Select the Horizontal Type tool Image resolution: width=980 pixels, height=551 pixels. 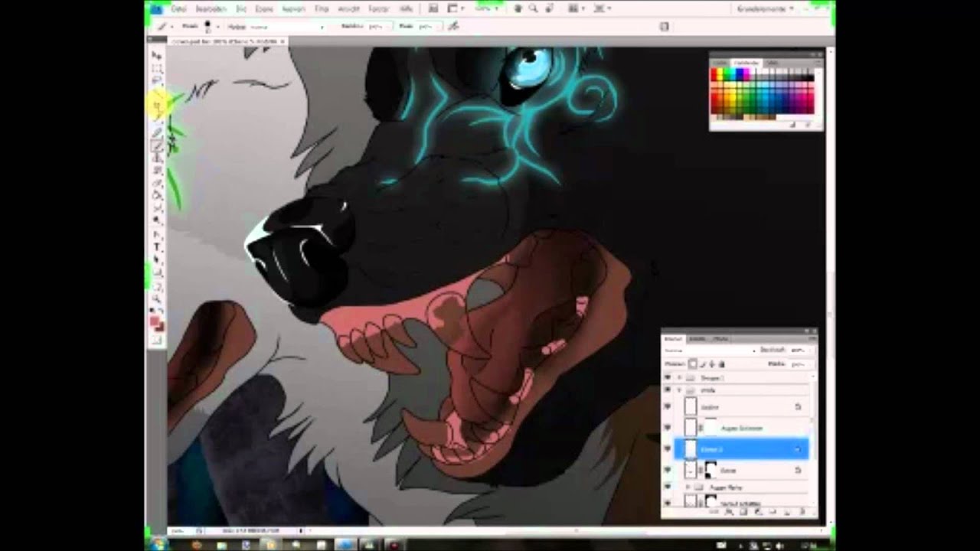click(157, 247)
